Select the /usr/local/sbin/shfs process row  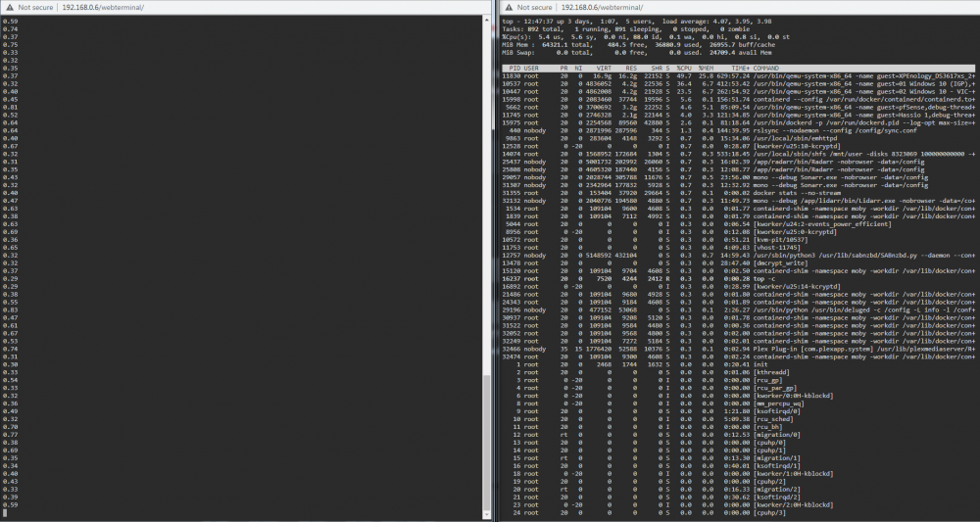pos(738,154)
